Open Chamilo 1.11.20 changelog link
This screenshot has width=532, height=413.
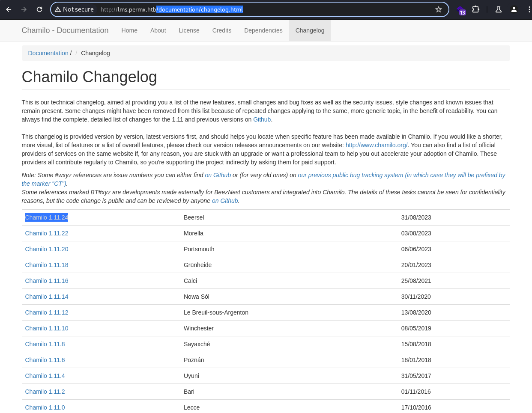pos(47,249)
